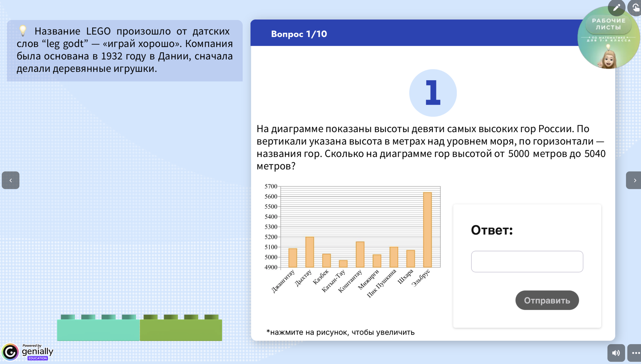Viewport: 641px width, 364px height.
Task: Click the Эльбрус bar in chart
Action: tap(427, 229)
